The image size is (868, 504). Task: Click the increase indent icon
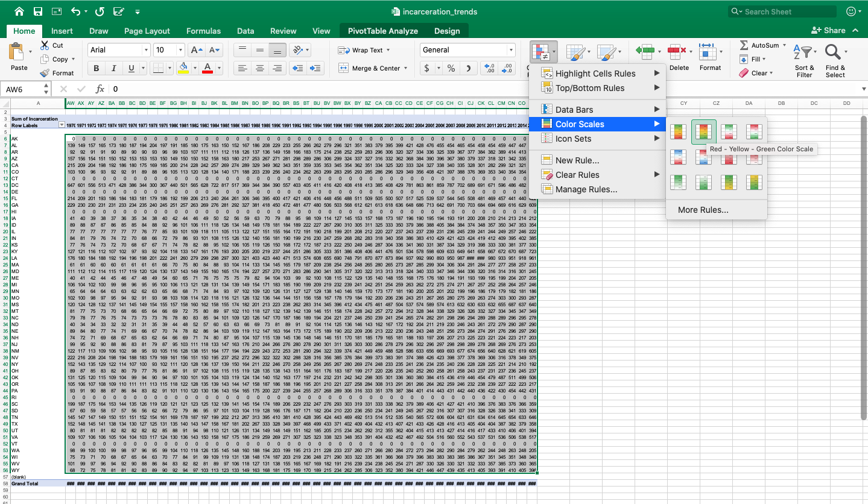315,68
